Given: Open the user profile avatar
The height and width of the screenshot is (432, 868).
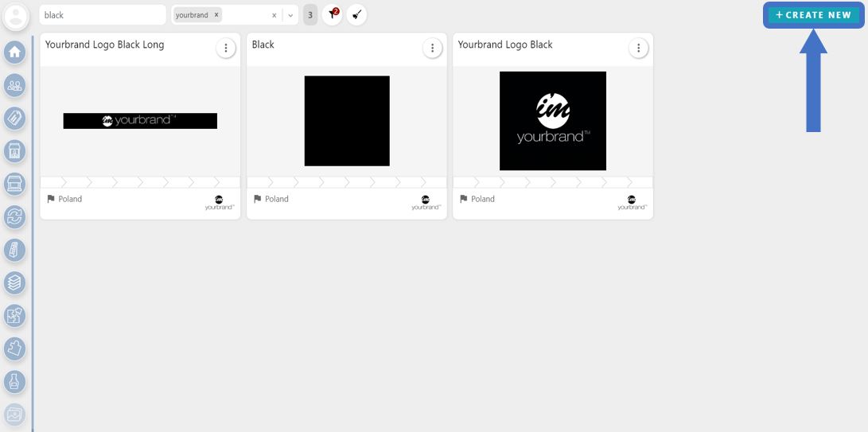Looking at the screenshot, I should pos(16,16).
